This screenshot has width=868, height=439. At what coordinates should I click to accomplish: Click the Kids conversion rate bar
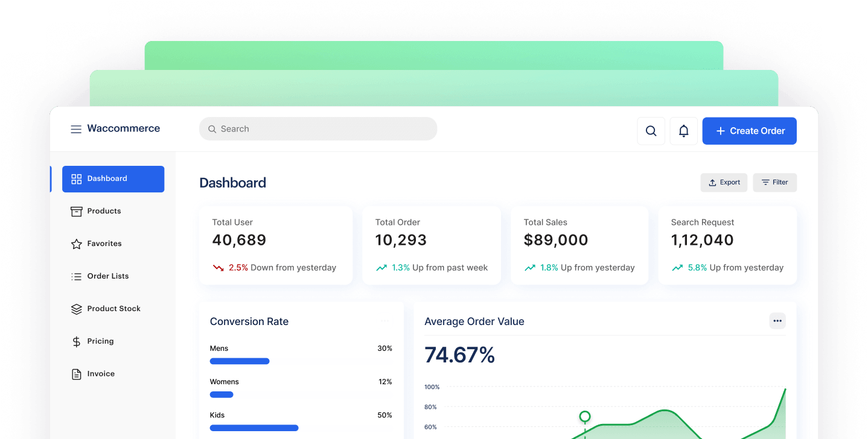tap(254, 428)
